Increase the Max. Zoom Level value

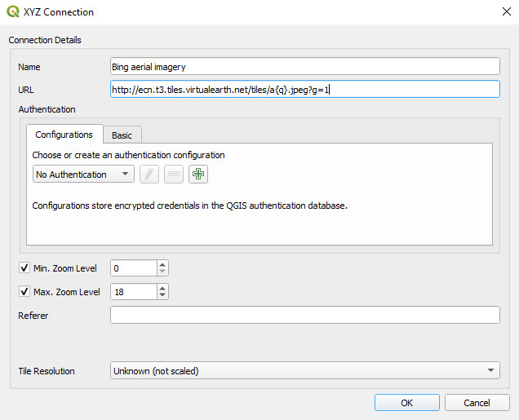coord(162,288)
